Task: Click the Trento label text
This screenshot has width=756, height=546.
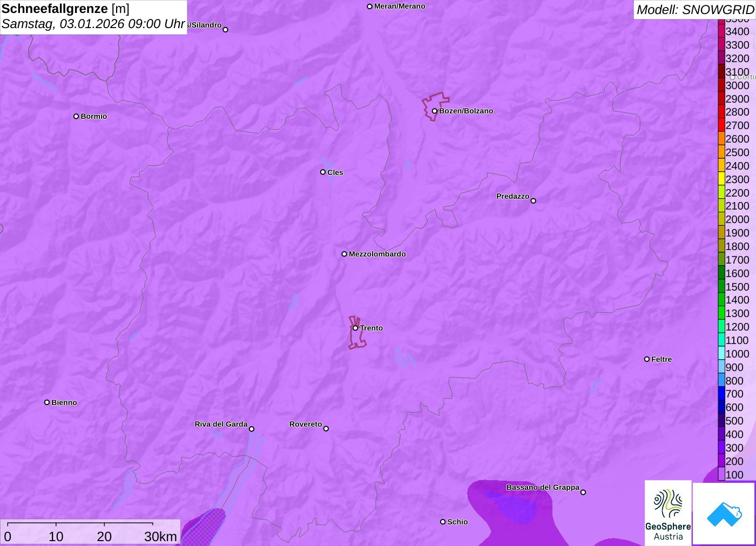Action: tap(372, 328)
